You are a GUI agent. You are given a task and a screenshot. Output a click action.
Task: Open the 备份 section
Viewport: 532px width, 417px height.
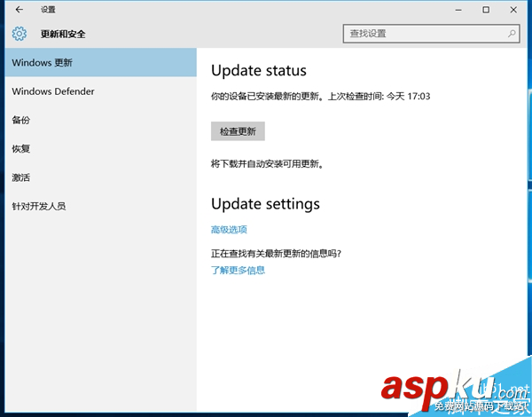coord(101,120)
